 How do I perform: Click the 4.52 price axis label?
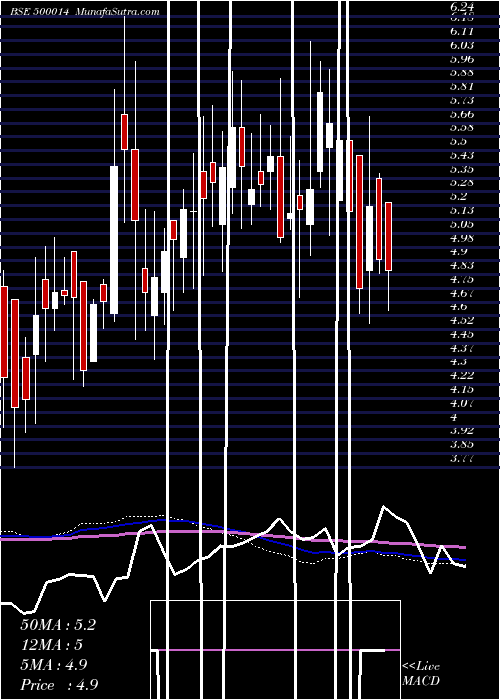click(x=461, y=321)
